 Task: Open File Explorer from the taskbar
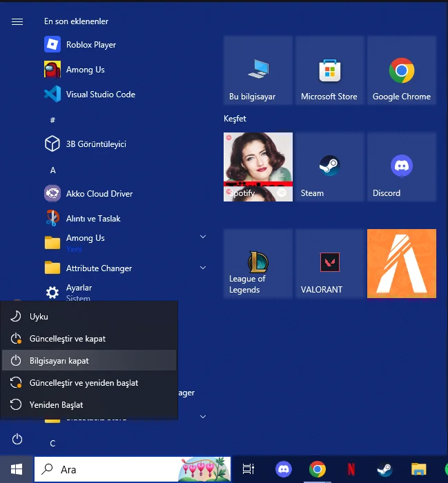coord(419,469)
